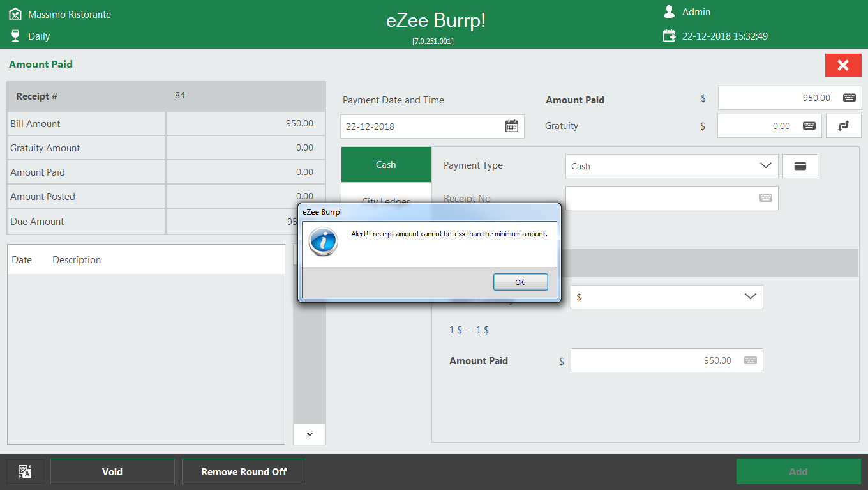Click the Receipt No input field

pyautogui.click(x=671, y=198)
